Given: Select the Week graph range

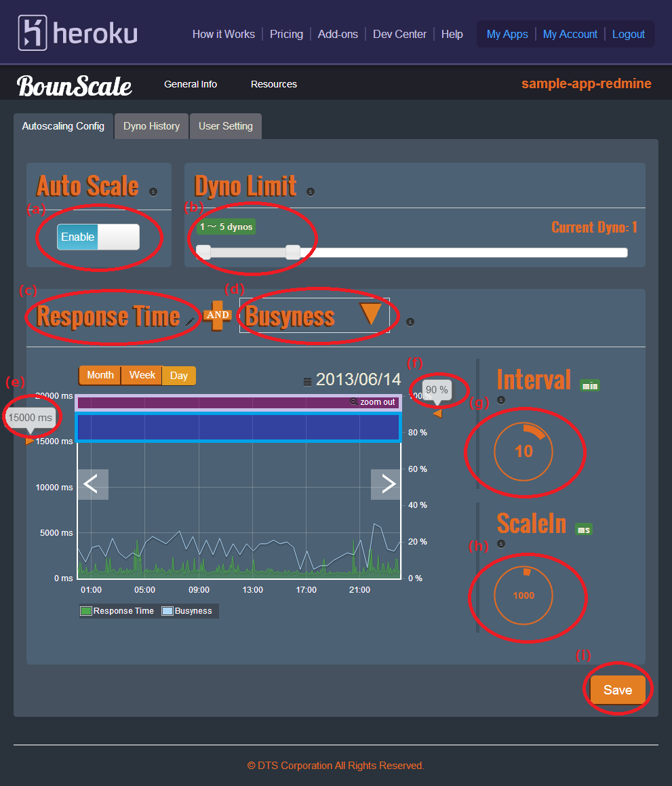Looking at the screenshot, I should [x=142, y=375].
